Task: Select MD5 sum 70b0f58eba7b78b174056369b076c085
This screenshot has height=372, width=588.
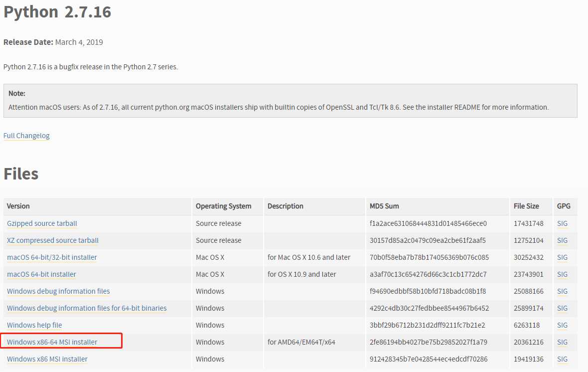Action: (x=430, y=257)
